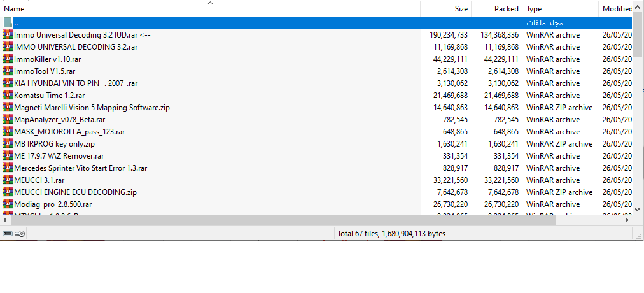Click the icon of Modiag_pro_2.8.500.rar

[8, 204]
